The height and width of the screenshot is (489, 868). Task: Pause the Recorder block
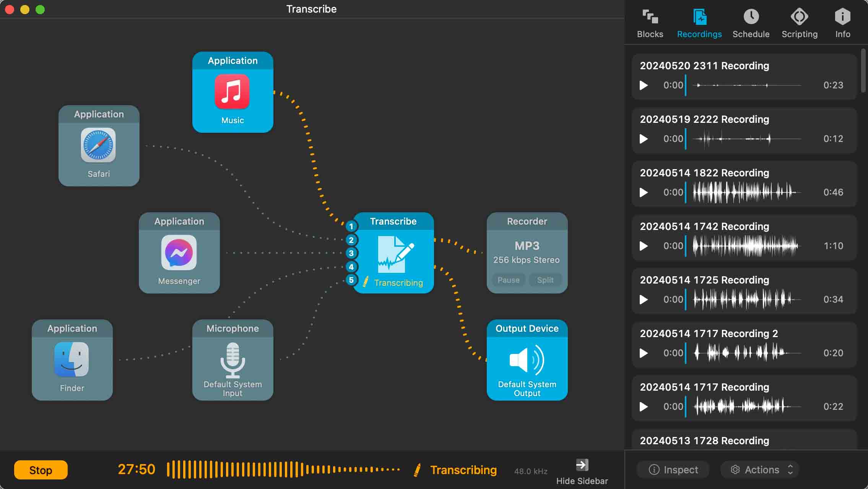(x=509, y=280)
